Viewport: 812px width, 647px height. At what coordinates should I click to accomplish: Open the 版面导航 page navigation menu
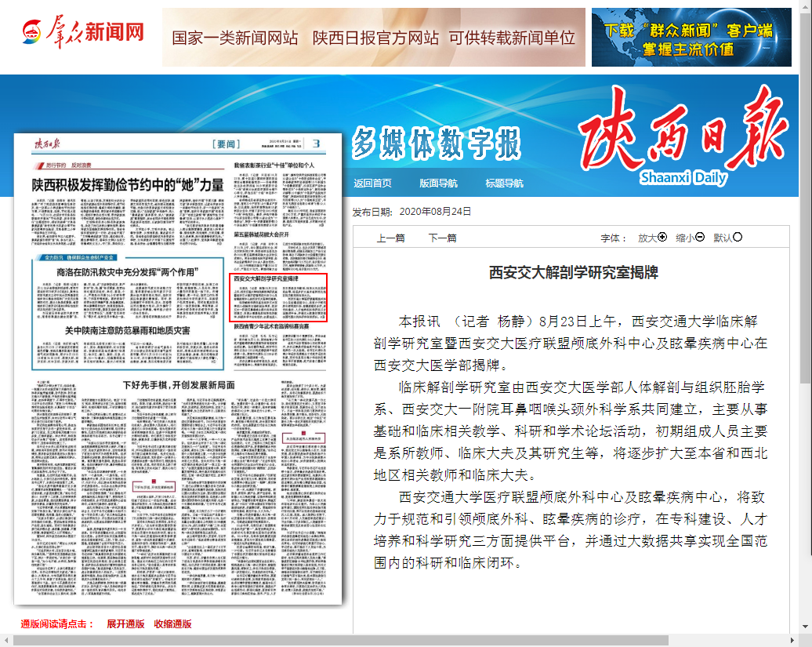pos(438,184)
